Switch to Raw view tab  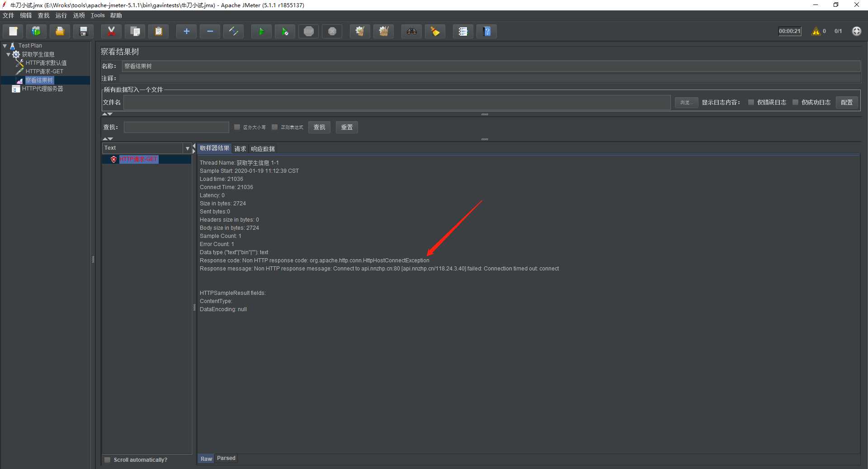point(206,459)
